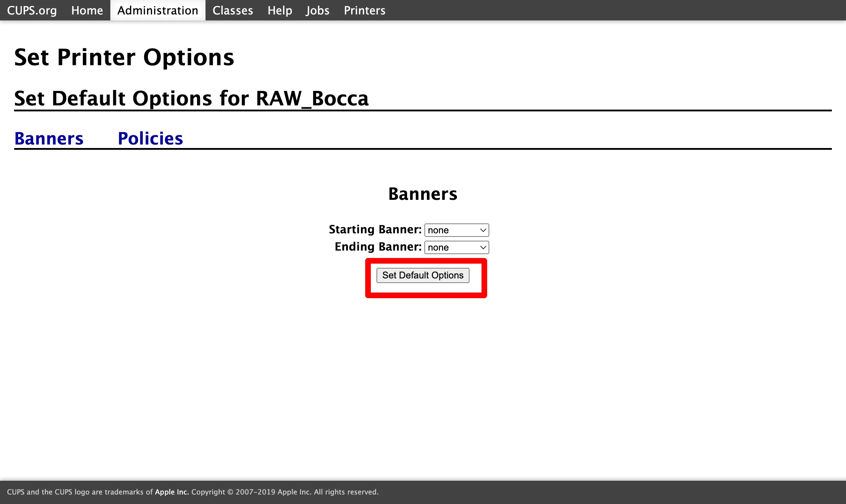Click the 'Set Default Options for RAW_Bocca' heading
Viewport: 846px width, 504px height.
click(191, 98)
